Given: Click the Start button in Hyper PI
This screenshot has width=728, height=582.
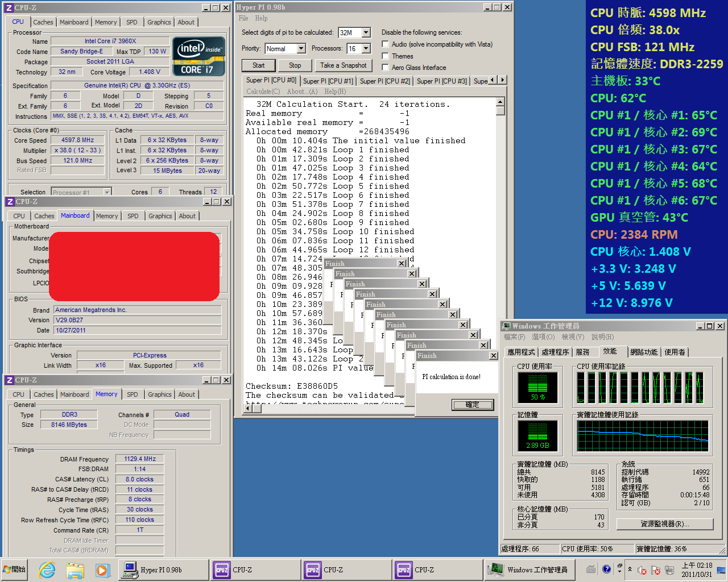Looking at the screenshot, I should point(259,65).
